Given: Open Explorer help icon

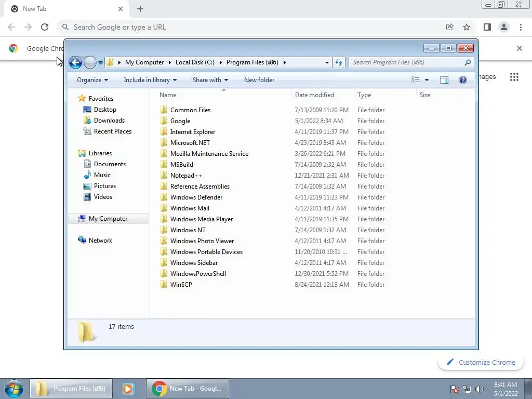Looking at the screenshot, I should [x=462, y=80].
